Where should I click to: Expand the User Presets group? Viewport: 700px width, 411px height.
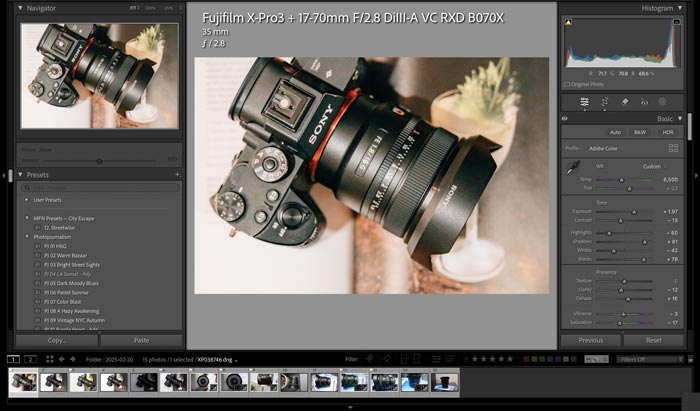[27, 200]
